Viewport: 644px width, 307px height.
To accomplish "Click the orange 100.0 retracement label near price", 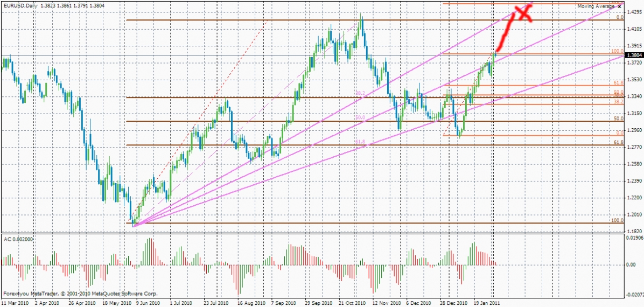I will click(617, 51).
